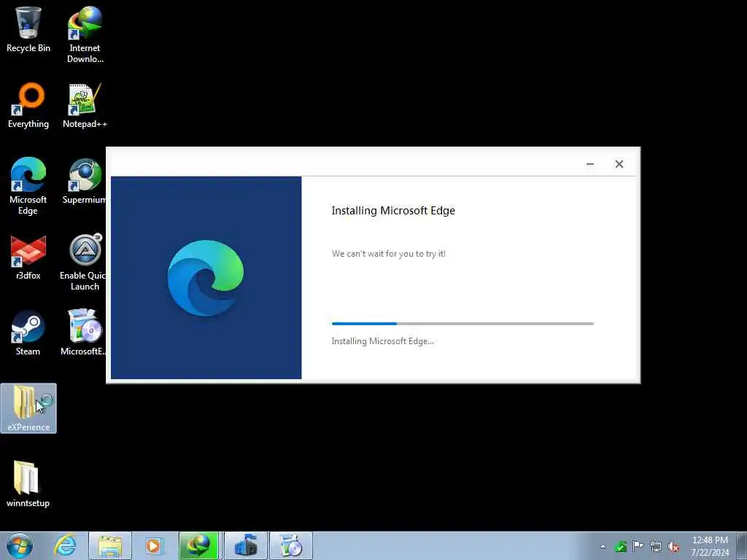Minimize the Edge installer window
The image size is (747, 560).
(x=589, y=164)
